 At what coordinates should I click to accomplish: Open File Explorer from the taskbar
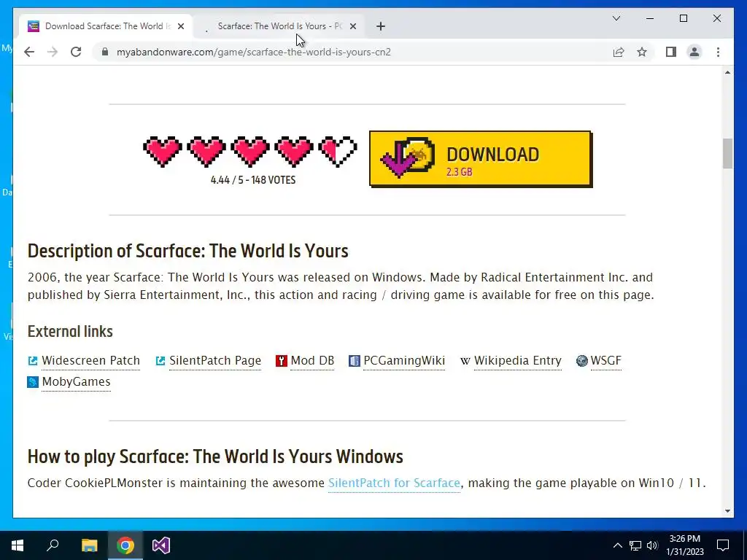click(x=89, y=545)
